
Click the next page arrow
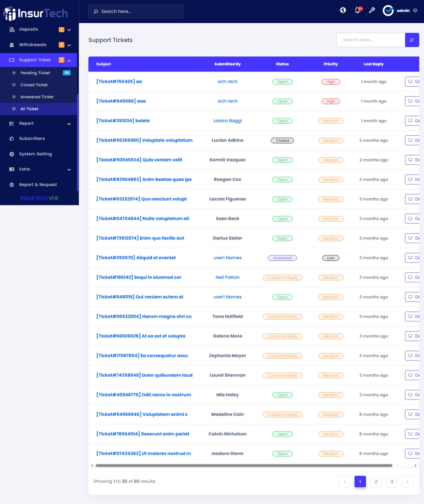[408, 482]
